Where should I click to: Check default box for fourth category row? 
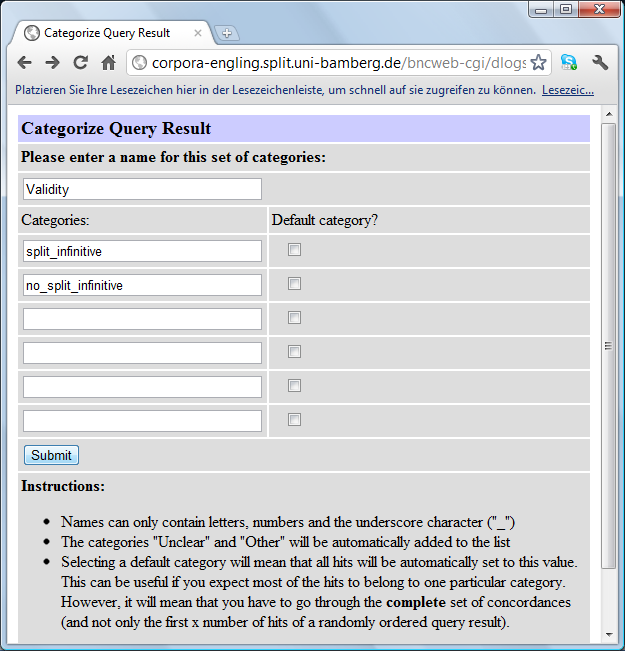point(294,352)
